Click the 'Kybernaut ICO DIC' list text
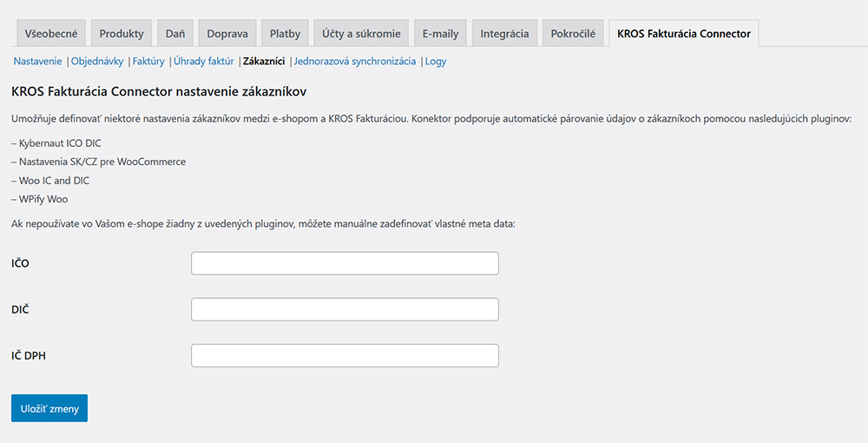 pos(60,143)
